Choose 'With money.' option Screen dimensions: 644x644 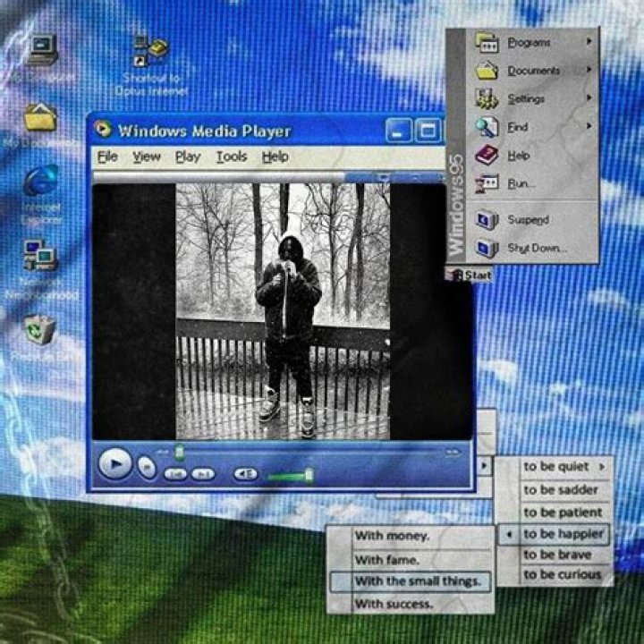[x=393, y=536]
